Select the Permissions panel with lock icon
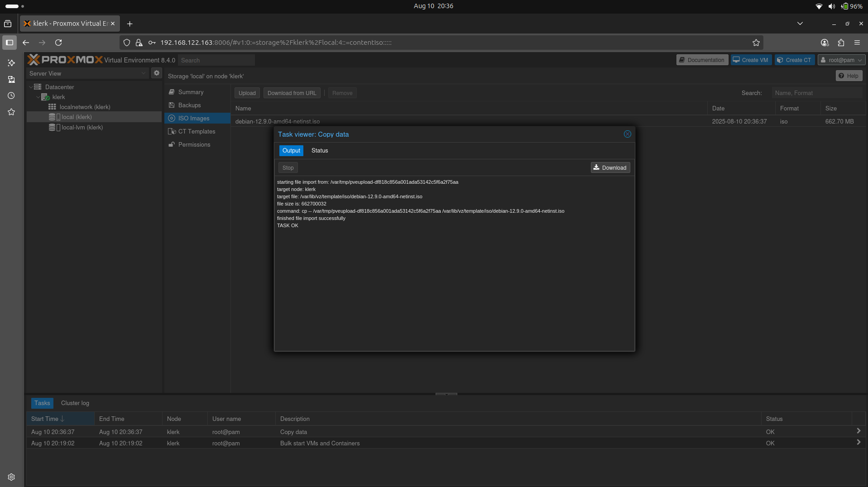This screenshot has height=487, width=868. (x=194, y=144)
